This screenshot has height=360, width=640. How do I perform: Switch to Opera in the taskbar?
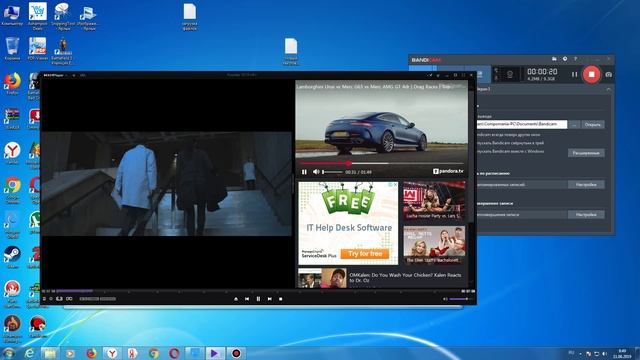tap(174, 353)
